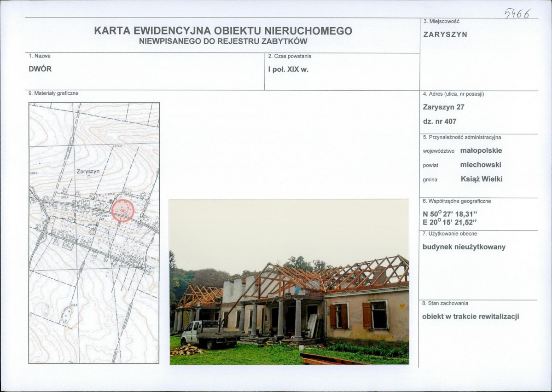Click the value 'budynek nieużytkowany'

pyautogui.click(x=464, y=247)
